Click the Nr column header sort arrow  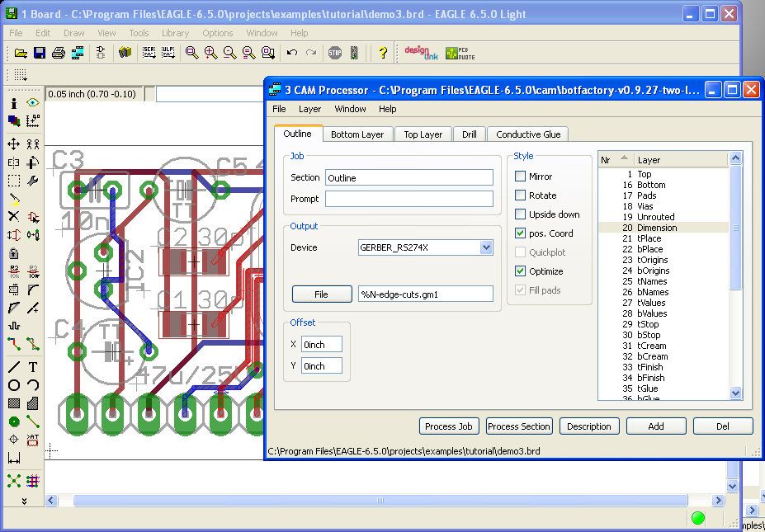(624, 158)
